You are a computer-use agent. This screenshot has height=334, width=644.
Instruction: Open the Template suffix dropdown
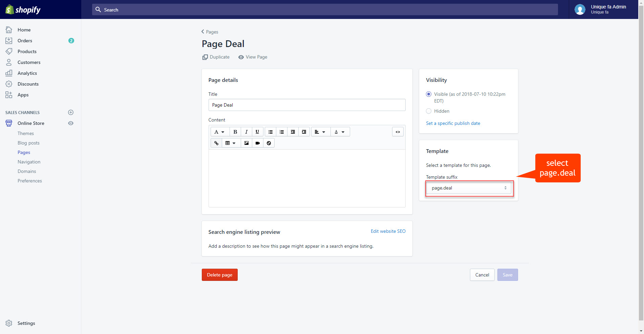pos(469,188)
